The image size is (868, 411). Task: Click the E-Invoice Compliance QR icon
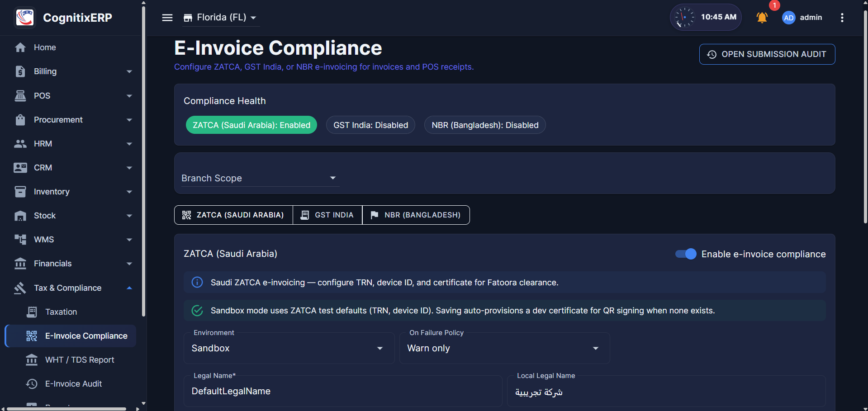[32, 336]
